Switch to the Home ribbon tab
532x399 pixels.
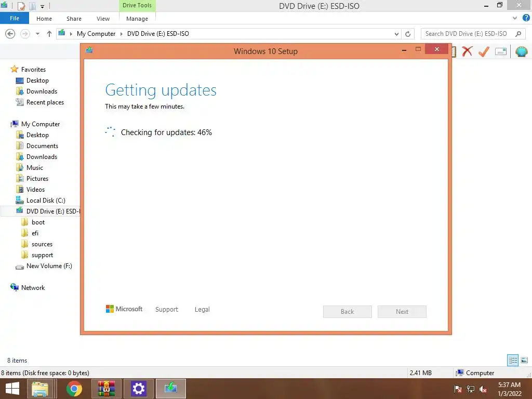(44, 19)
